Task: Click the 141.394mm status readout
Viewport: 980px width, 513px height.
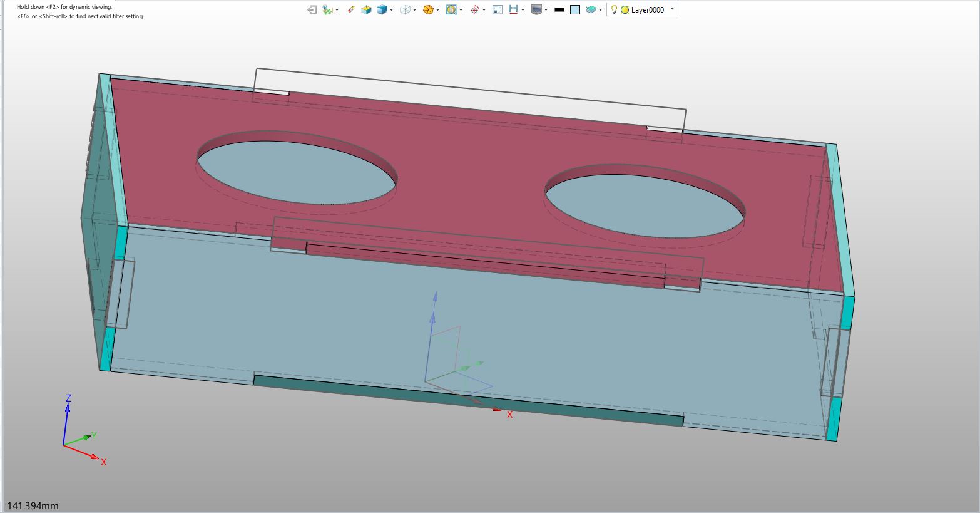Action: pos(33,505)
